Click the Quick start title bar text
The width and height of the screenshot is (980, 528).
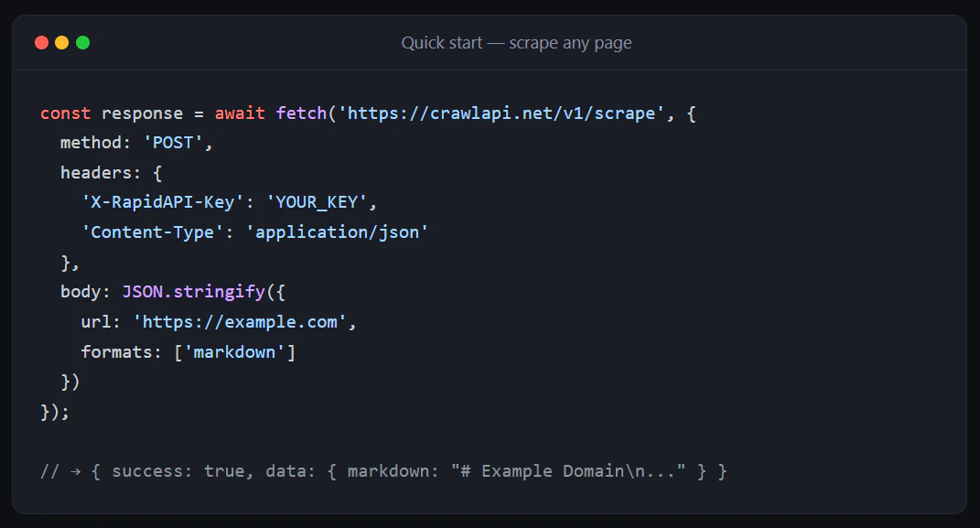(516, 42)
